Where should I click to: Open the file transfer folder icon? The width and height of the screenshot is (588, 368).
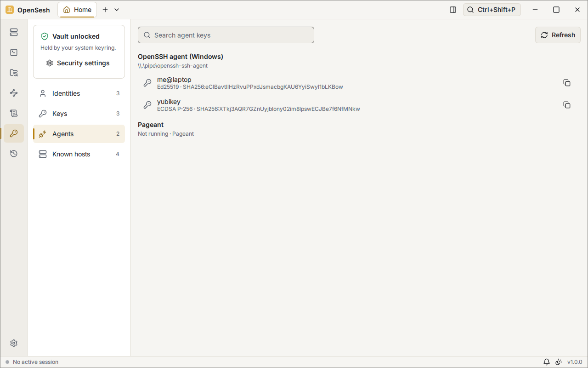pyautogui.click(x=14, y=73)
